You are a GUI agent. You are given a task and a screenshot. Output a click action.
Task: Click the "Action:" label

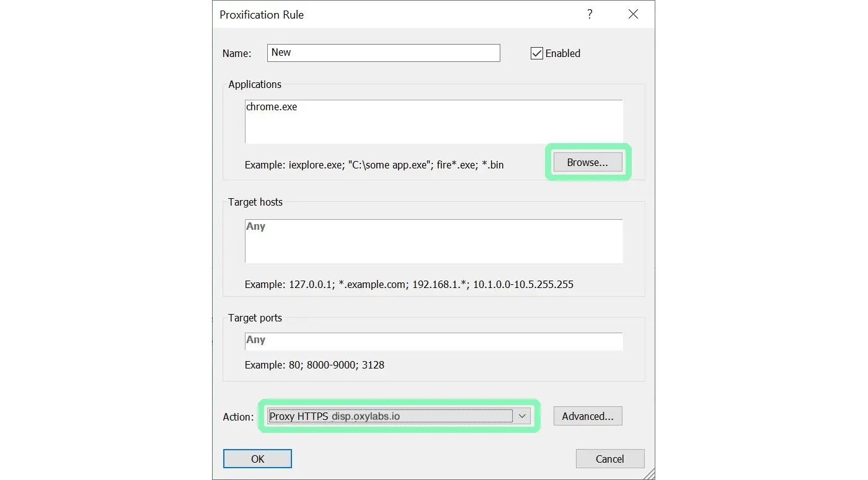click(238, 417)
